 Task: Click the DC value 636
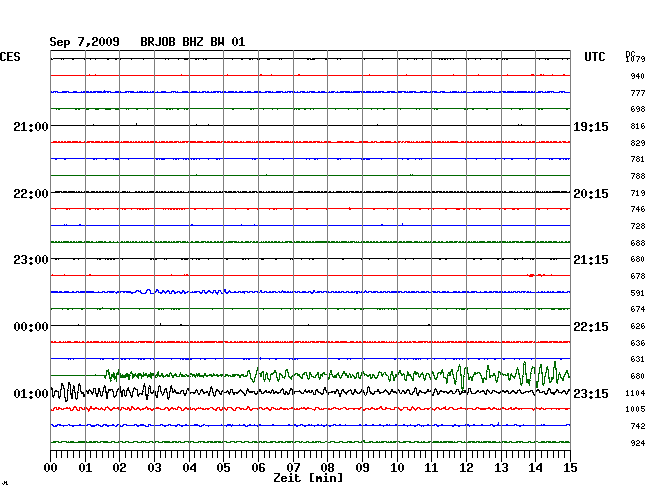click(638, 343)
